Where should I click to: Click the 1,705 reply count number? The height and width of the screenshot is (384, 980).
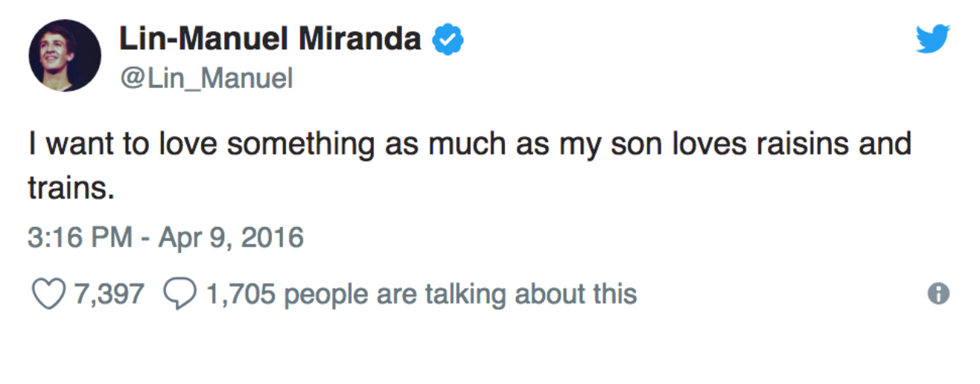click(x=241, y=294)
